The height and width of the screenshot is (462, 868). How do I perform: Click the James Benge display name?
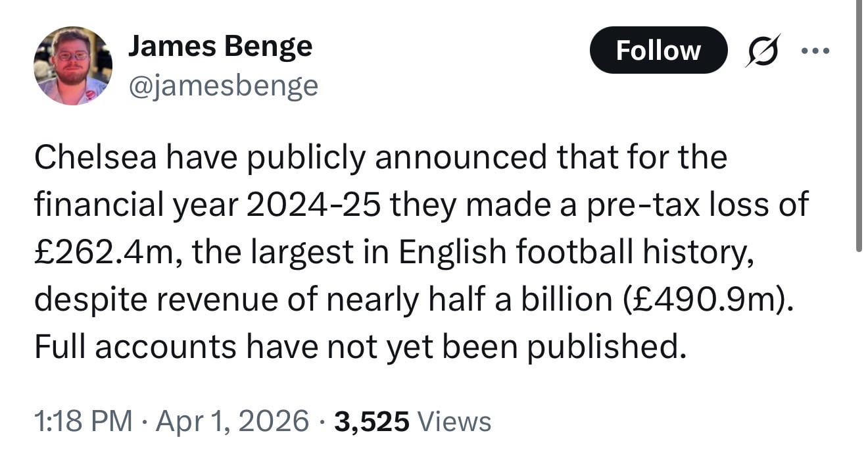pyautogui.click(x=220, y=46)
